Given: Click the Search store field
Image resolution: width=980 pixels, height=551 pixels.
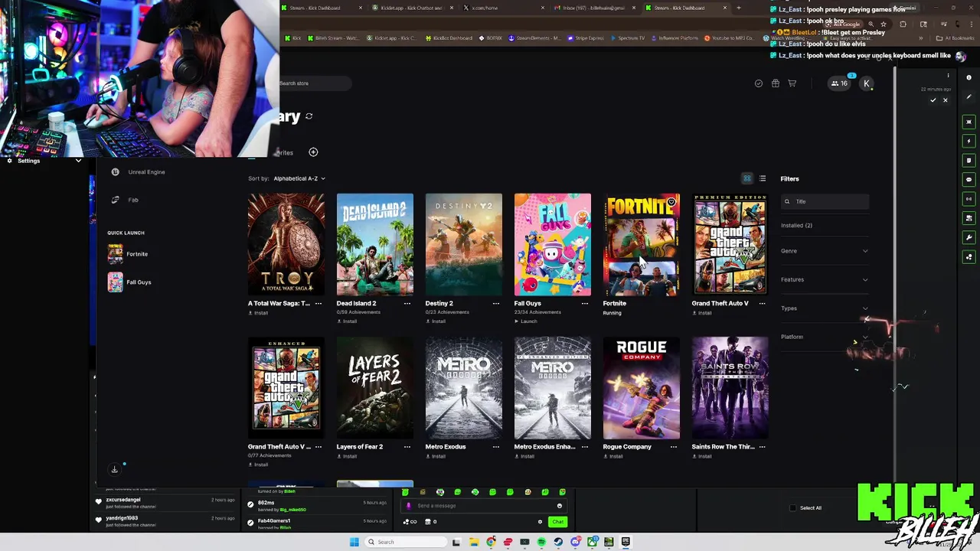Looking at the screenshot, I should 314,83.
